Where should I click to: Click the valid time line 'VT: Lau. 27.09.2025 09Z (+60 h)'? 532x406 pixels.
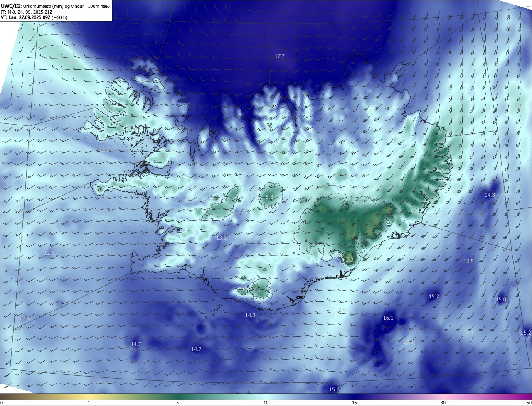coord(34,17)
